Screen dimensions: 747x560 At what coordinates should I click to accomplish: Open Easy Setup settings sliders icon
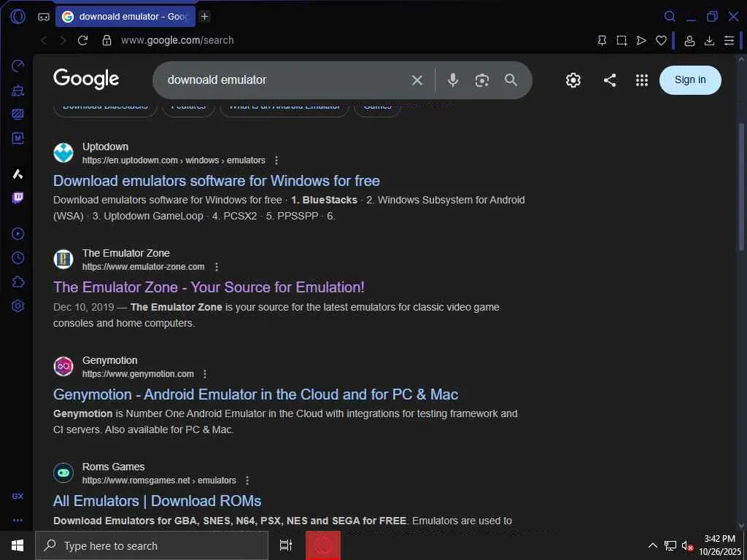(729, 41)
